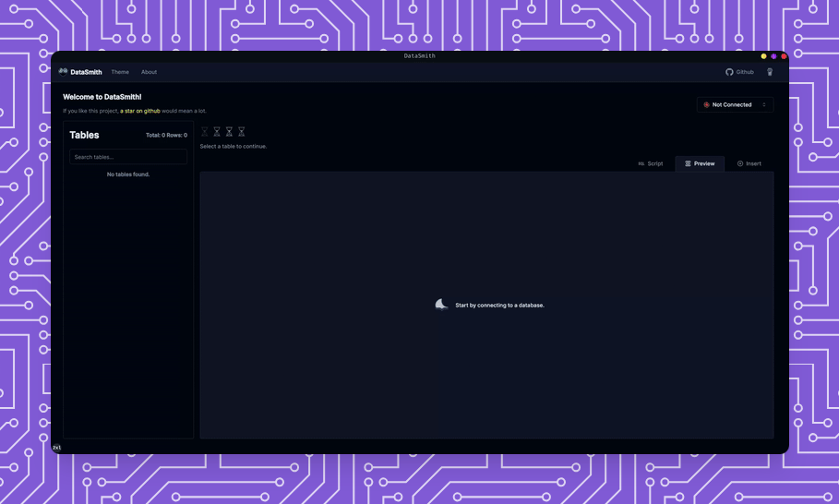Click the purple window control button
Viewport: 839px width, 504px height.
pos(773,56)
